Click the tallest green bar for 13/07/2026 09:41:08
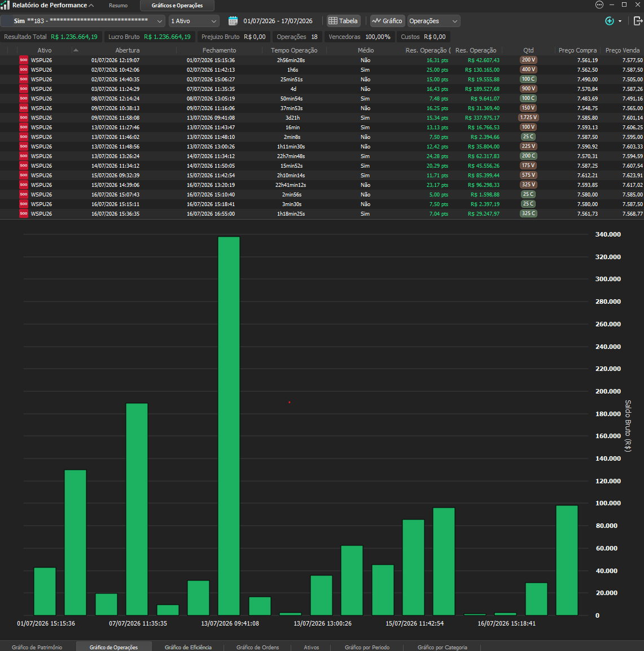The height and width of the screenshot is (651, 644). [229, 426]
